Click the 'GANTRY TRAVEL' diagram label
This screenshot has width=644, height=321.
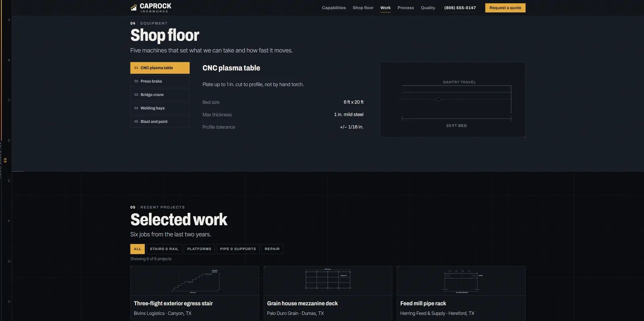pos(459,82)
